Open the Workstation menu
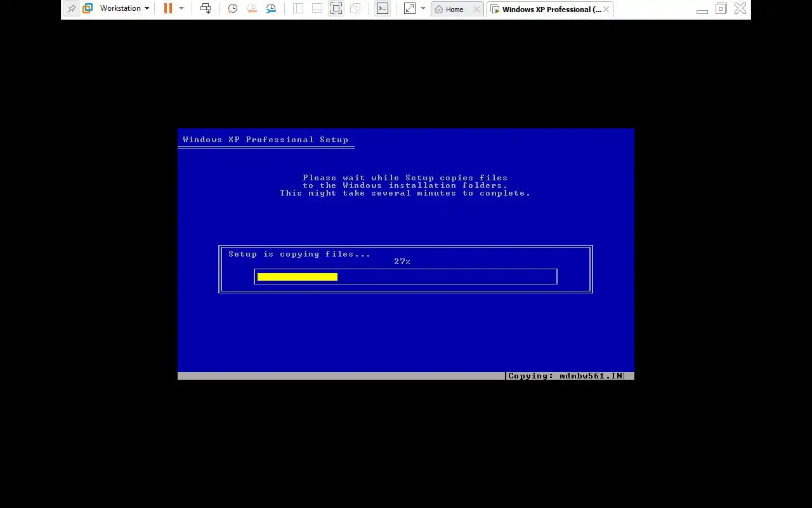 pos(124,9)
